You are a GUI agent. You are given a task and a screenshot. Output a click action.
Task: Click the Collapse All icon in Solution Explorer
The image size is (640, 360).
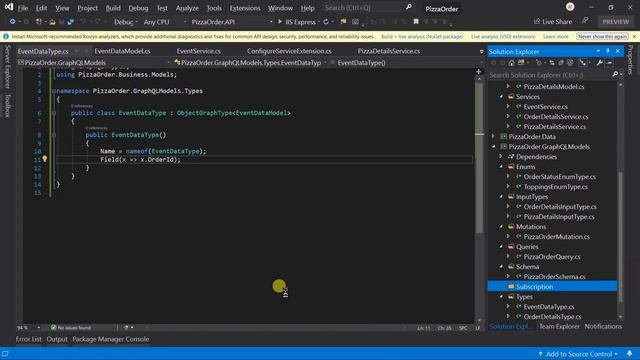[561, 63]
